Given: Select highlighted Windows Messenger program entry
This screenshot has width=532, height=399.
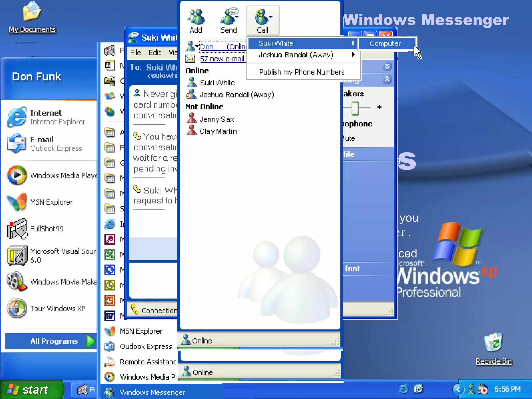Looking at the screenshot, I should (x=161, y=392).
